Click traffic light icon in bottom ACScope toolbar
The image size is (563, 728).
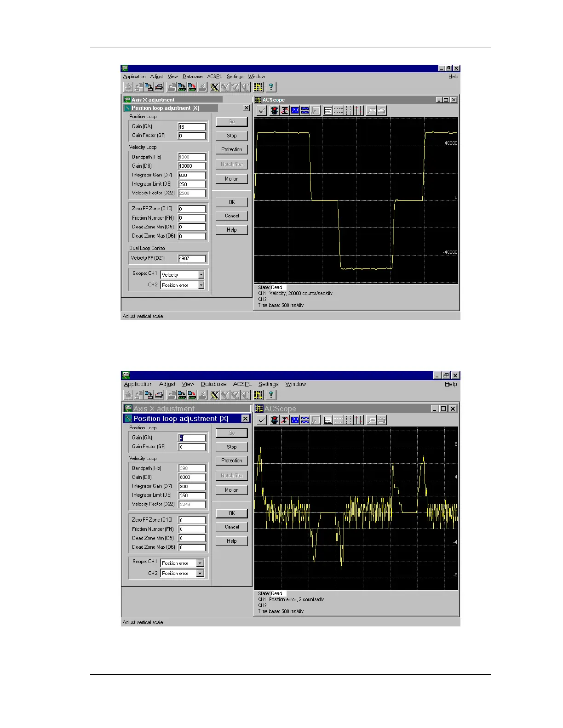click(275, 420)
